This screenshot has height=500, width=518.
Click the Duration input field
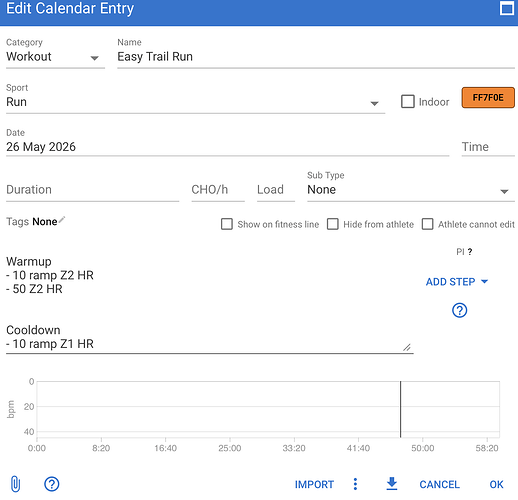[92, 190]
